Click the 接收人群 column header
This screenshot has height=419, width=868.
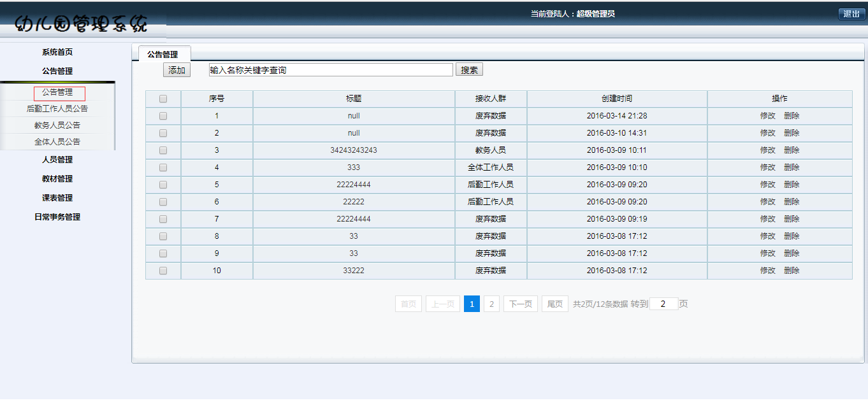click(x=491, y=99)
